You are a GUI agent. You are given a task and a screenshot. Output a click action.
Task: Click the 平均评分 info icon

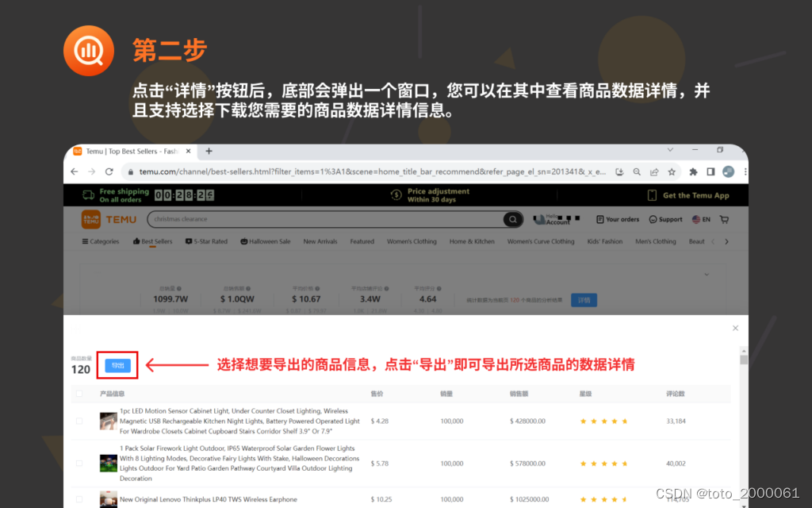coord(439,288)
